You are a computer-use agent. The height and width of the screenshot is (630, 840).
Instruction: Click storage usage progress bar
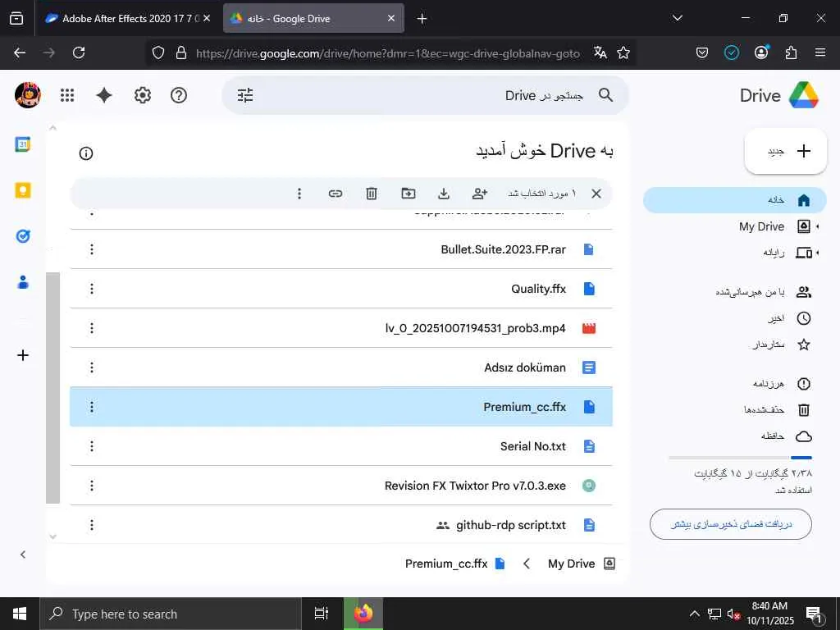click(741, 458)
